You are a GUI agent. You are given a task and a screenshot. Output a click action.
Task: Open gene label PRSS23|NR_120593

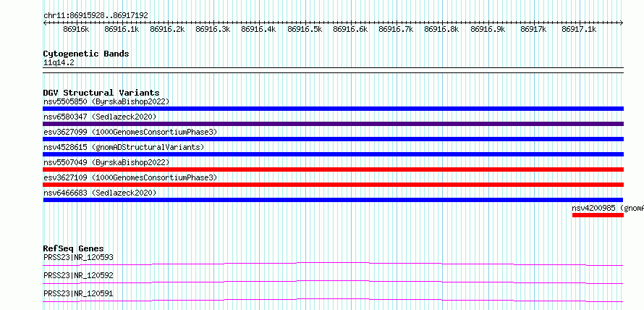78,257
